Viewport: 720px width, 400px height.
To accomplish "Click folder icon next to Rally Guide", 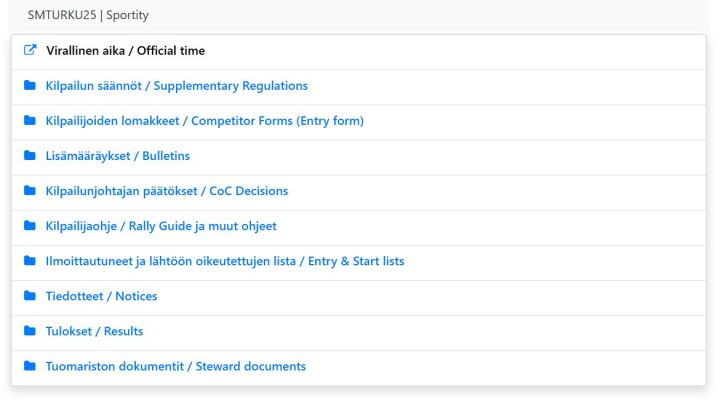I will (x=29, y=226).
